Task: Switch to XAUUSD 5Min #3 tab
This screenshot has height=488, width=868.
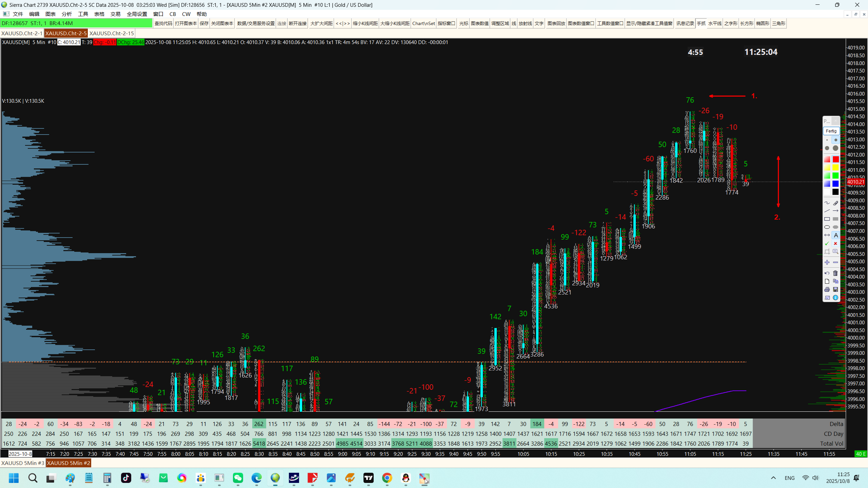Action: pyautogui.click(x=23, y=463)
